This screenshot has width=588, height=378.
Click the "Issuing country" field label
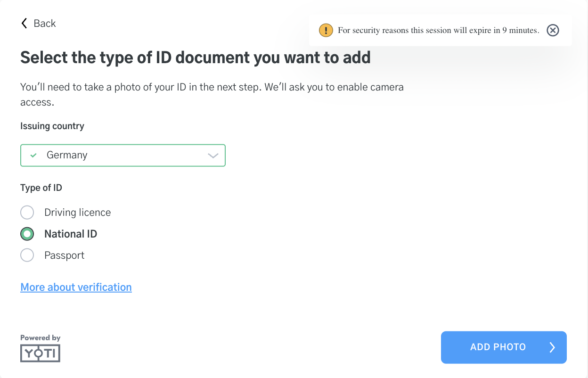[52, 126]
